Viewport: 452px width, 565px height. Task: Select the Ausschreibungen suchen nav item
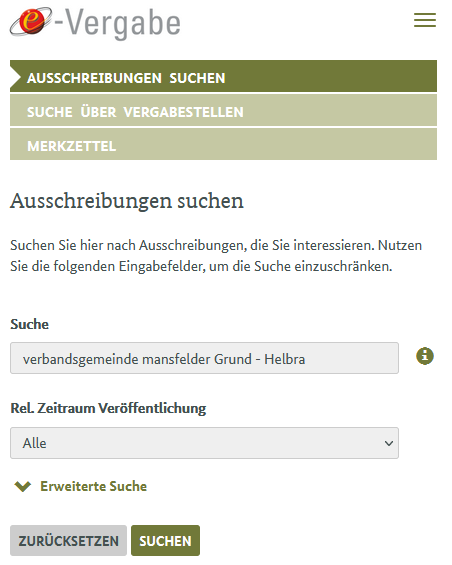223,76
